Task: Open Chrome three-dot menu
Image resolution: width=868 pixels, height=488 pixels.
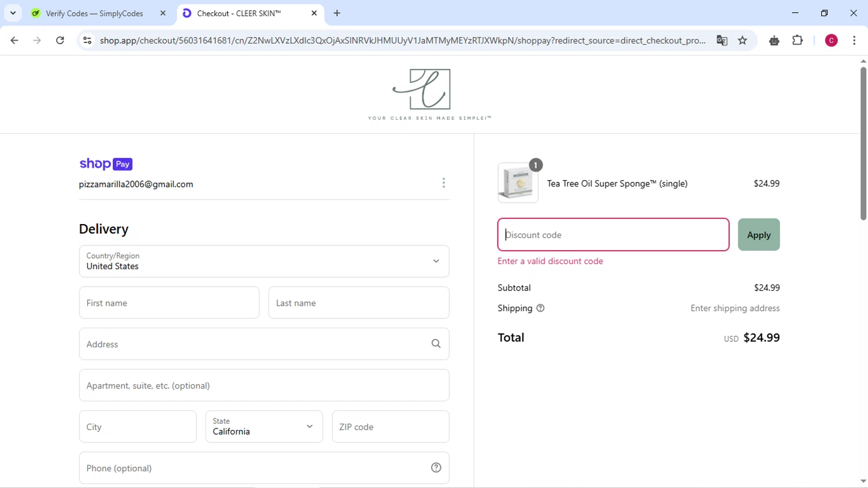Action: 854,41
